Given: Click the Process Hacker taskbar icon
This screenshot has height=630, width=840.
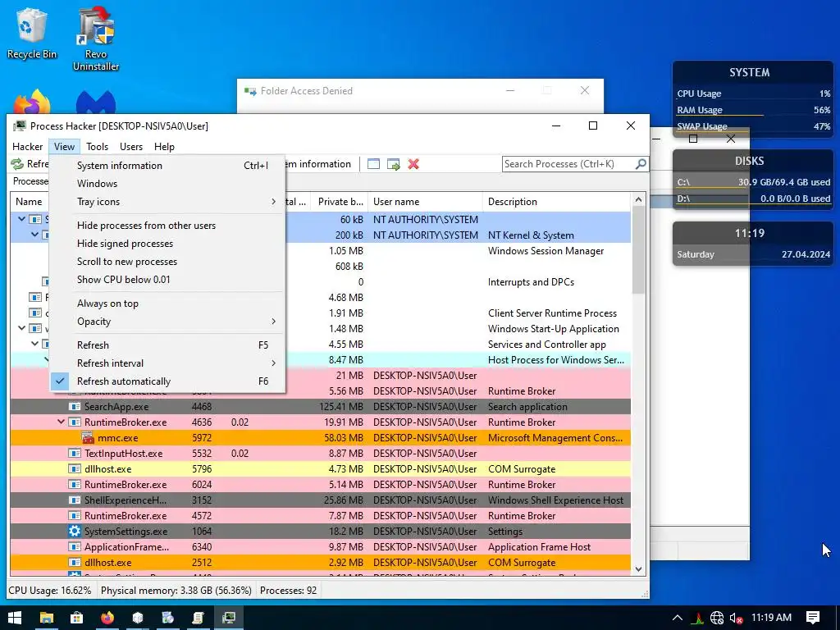Looking at the screenshot, I should pyautogui.click(x=229, y=618).
